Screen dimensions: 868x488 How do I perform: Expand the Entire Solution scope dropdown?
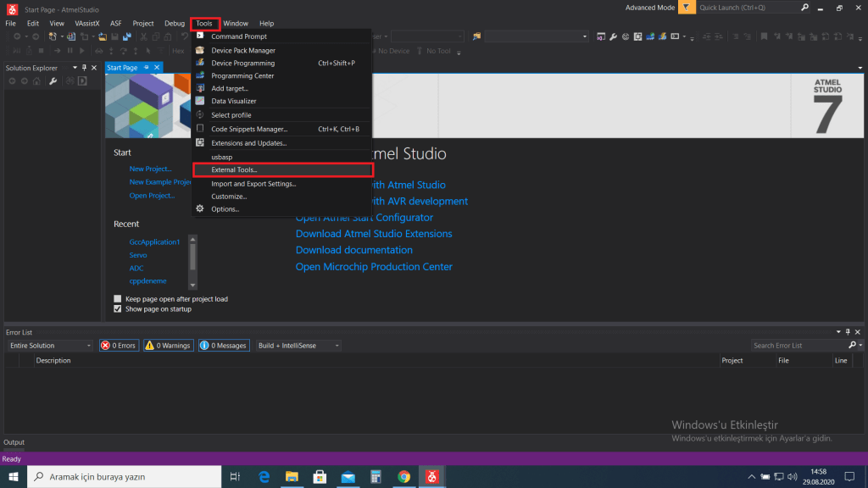89,346
